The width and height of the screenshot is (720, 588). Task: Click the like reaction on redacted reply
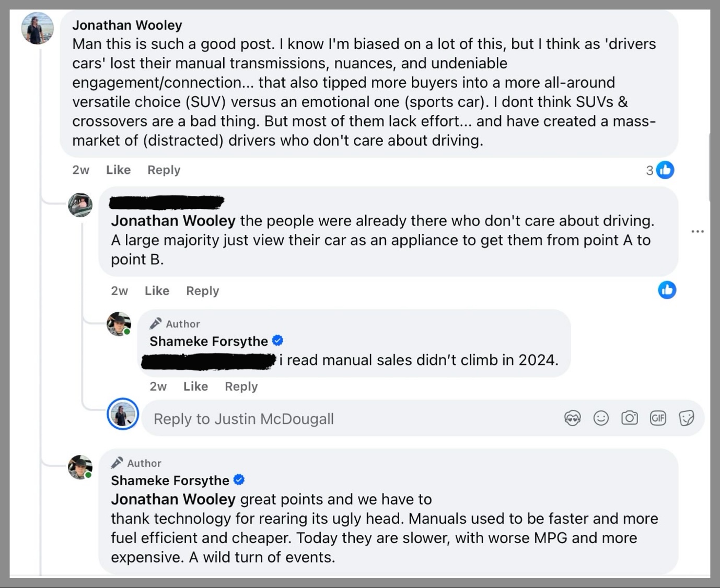coord(667,290)
